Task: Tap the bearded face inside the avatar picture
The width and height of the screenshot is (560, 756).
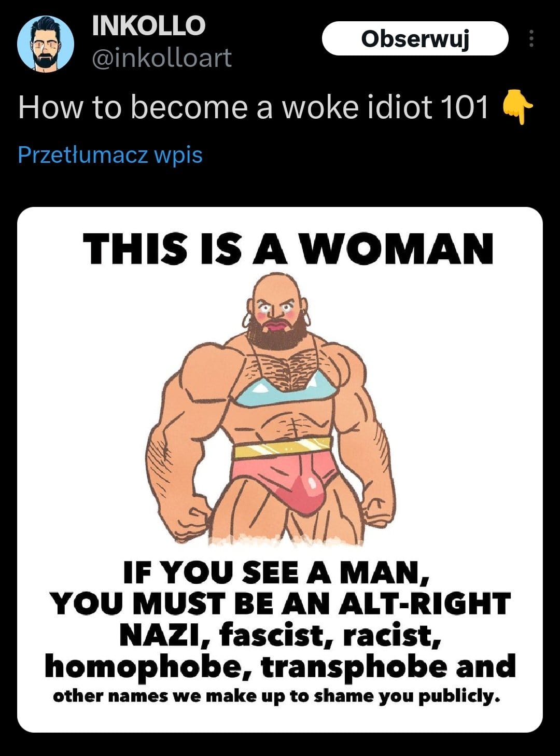Action: (x=46, y=47)
